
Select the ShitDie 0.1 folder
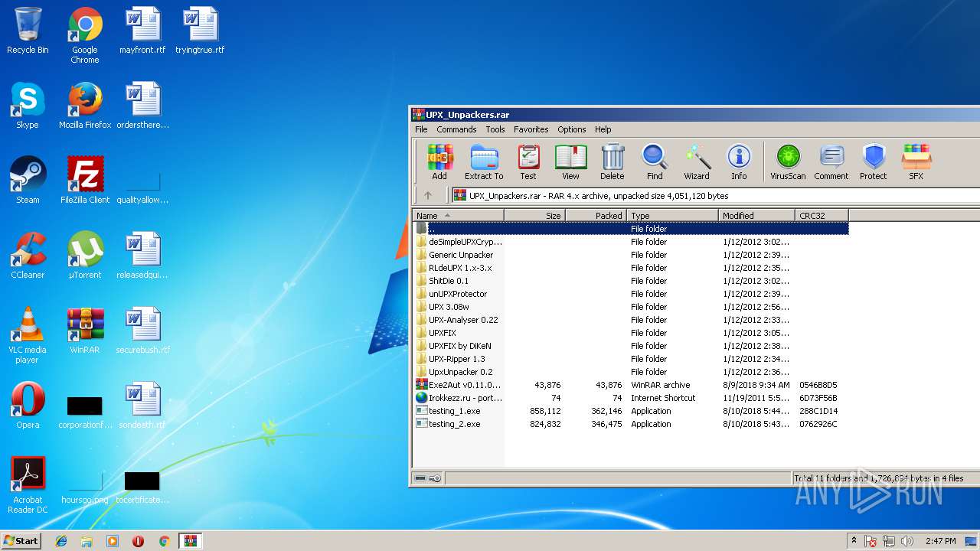631,281
